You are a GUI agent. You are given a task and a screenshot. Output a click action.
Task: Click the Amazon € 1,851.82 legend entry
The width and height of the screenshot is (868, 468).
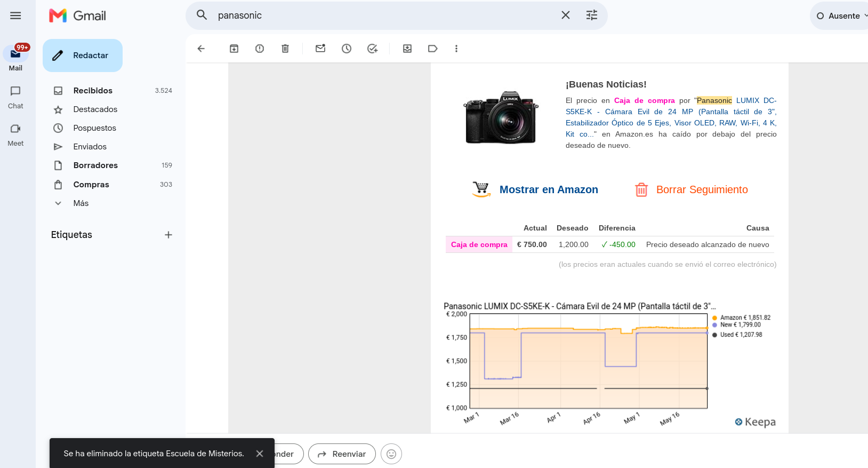pos(741,318)
